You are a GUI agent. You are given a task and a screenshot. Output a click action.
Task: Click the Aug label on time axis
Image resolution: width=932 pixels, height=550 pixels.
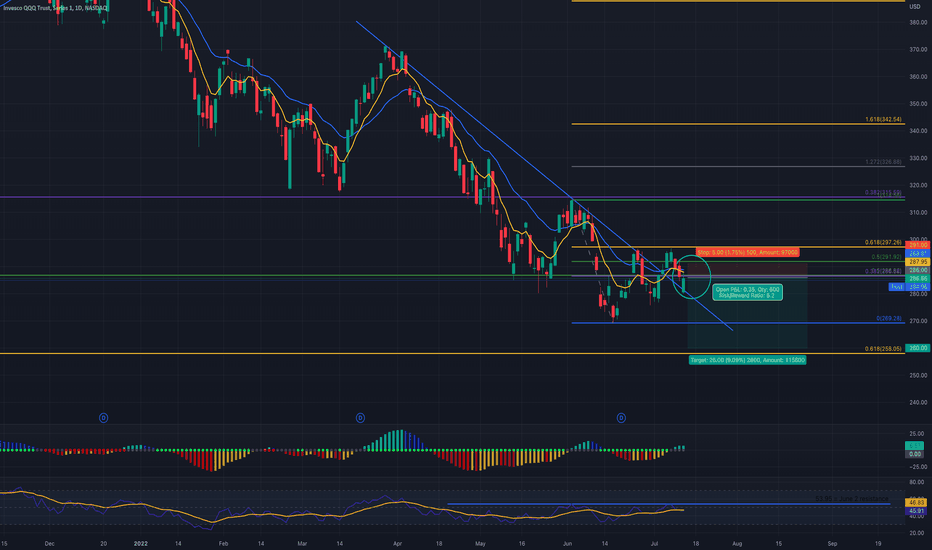(737, 543)
